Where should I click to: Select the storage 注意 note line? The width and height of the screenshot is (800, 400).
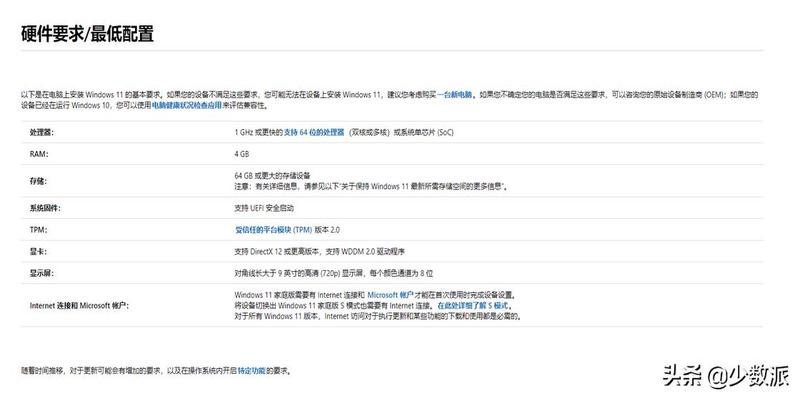click(371, 187)
